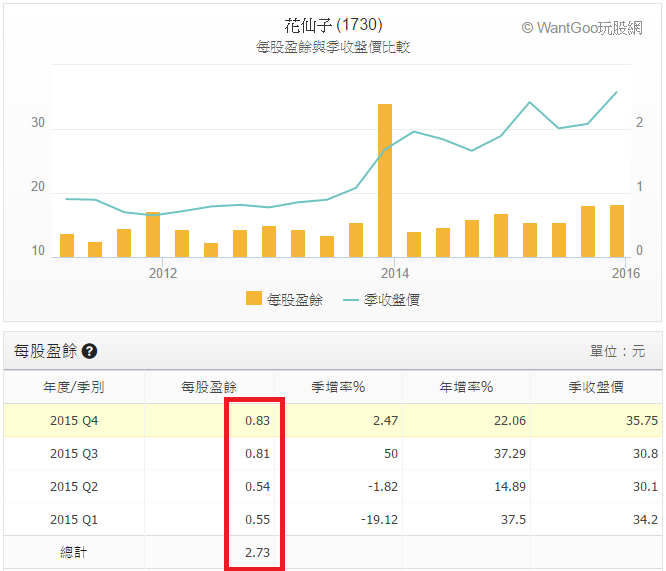Click the tallest orange bar in the chart

[x=384, y=180]
